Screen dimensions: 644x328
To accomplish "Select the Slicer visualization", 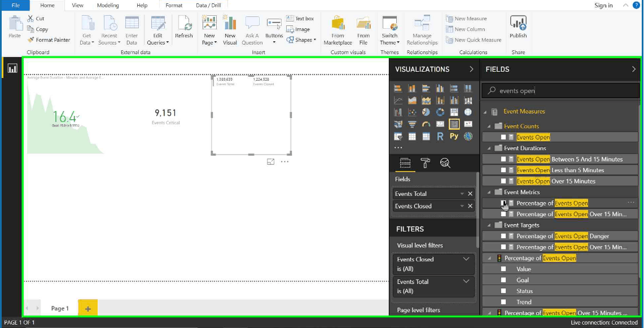I will [398, 137].
